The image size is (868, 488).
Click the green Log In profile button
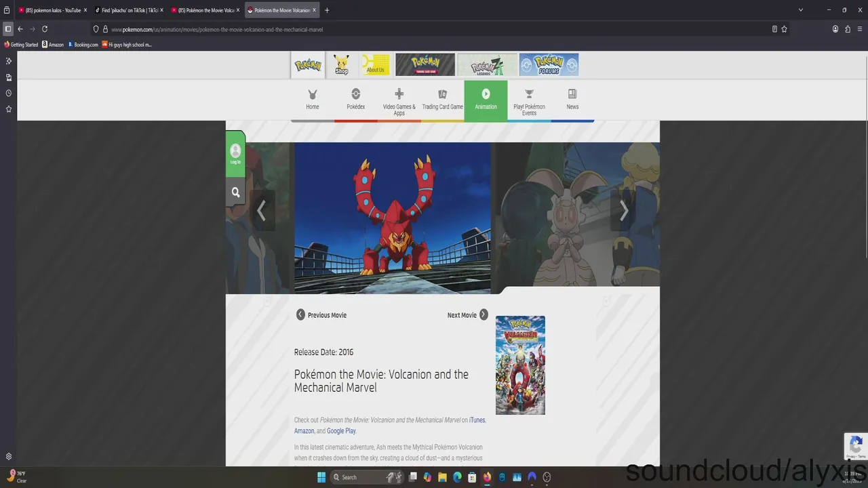235,155
